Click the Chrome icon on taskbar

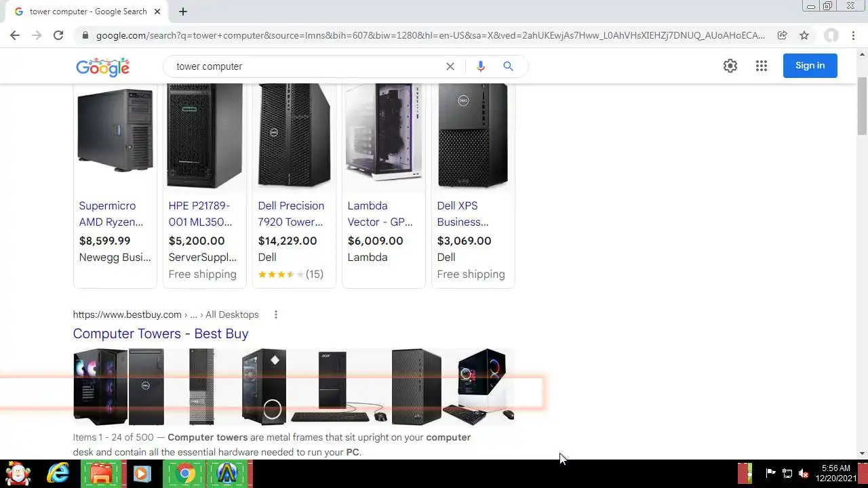click(x=184, y=474)
